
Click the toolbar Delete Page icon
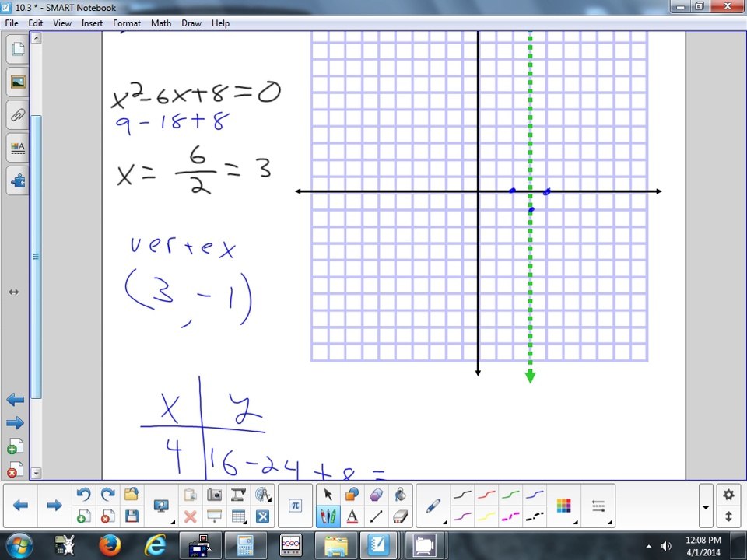107,516
